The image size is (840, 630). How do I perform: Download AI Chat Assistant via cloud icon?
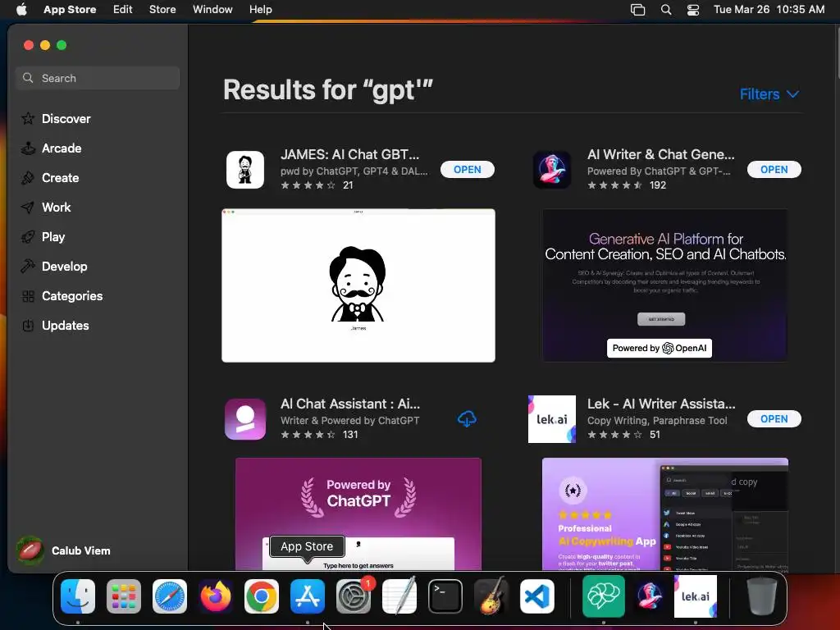point(467,419)
